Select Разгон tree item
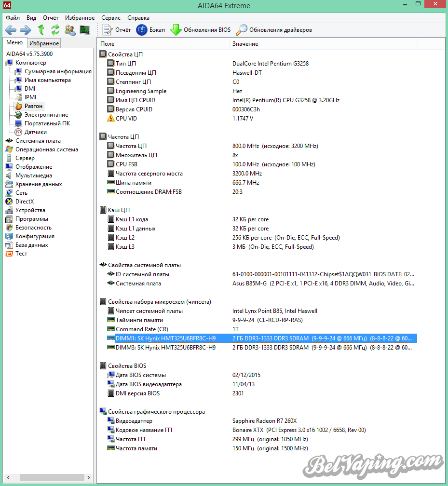Viewport: 448px width, 486px height. [x=33, y=106]
